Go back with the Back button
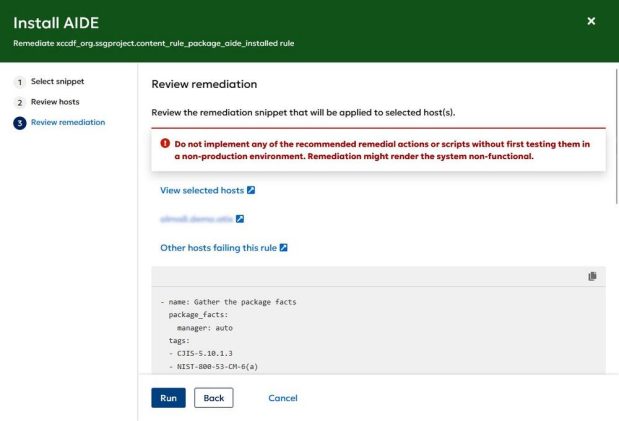This screenshot has height=421, width=619. [x=212, y=398]
